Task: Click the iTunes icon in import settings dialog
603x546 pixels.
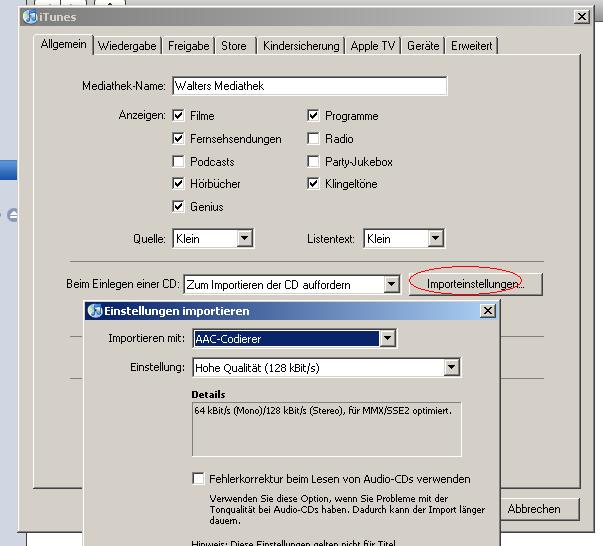Action: point(96,311)
